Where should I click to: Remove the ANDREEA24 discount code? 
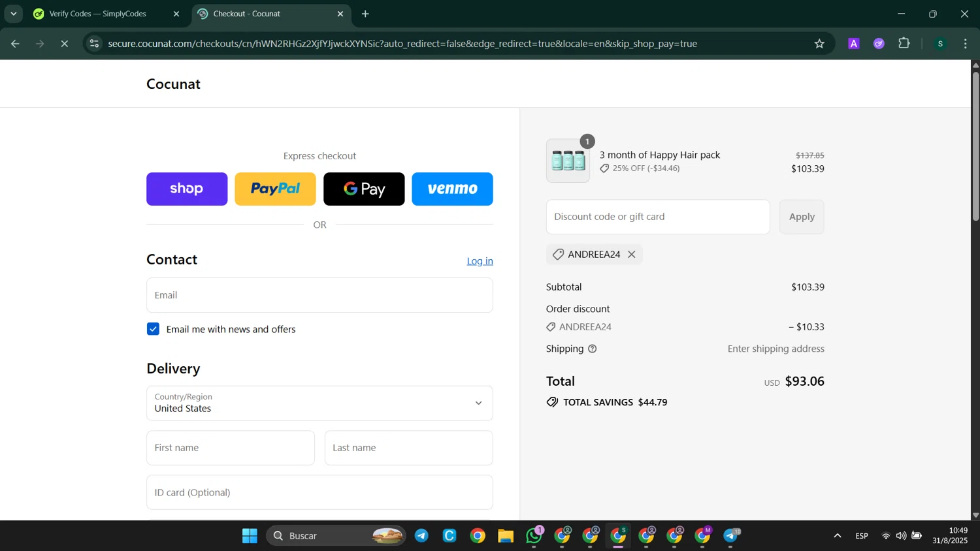coord(632,255)
